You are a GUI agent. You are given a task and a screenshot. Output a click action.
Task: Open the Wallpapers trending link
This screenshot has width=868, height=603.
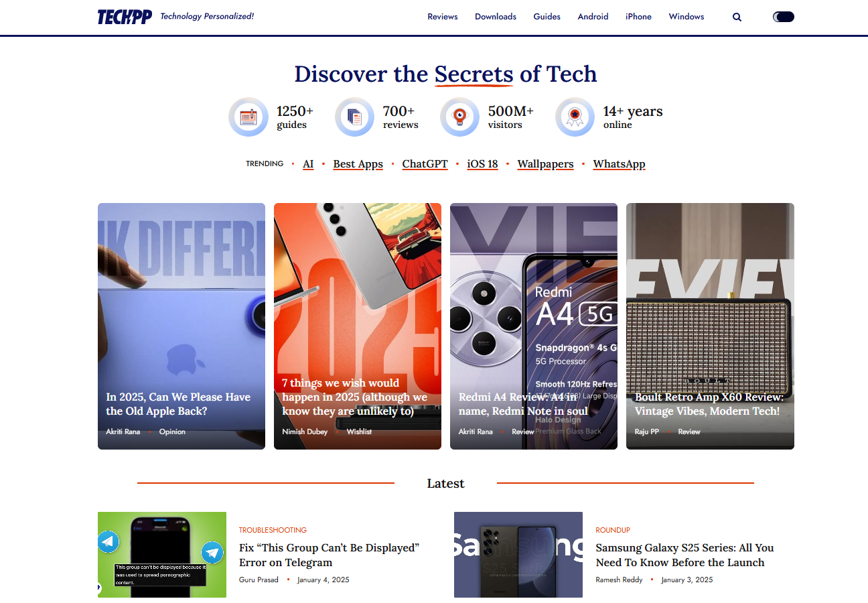coord(545,164)
